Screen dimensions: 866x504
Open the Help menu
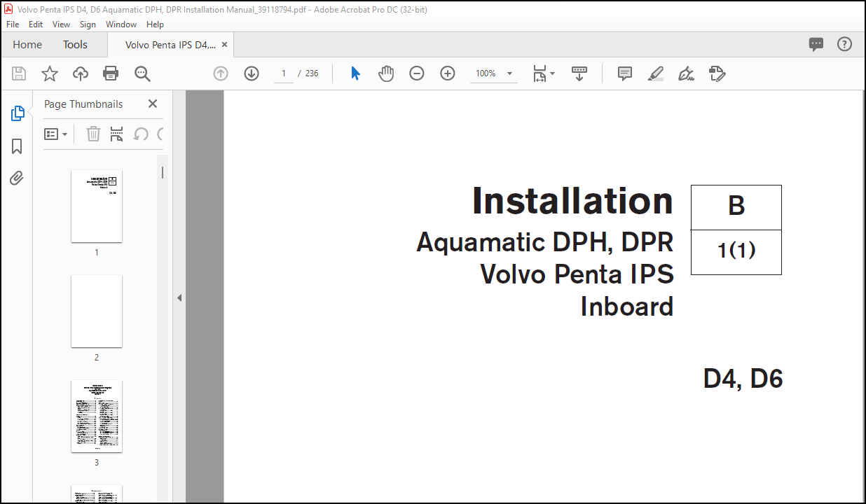(155, 24)
